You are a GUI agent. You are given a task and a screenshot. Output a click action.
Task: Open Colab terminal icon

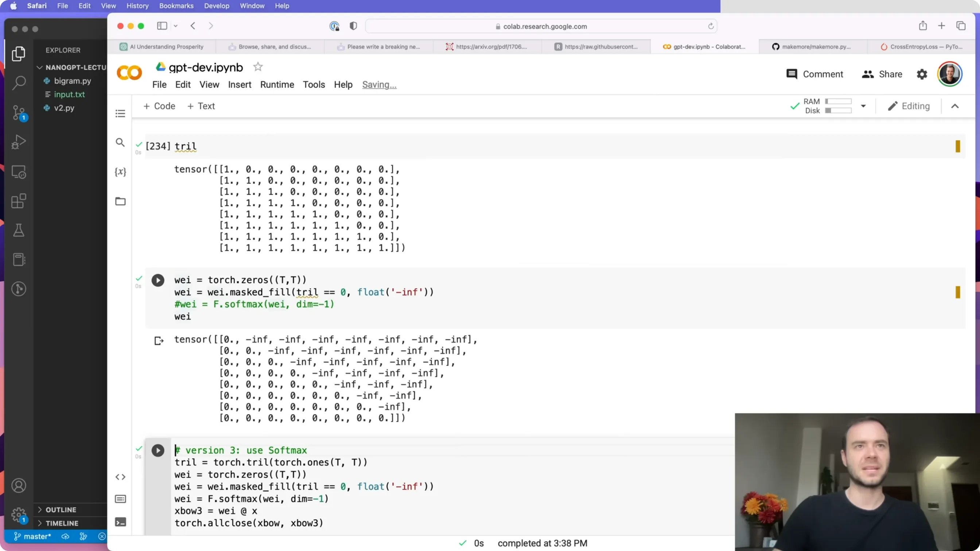coord(120,522)
